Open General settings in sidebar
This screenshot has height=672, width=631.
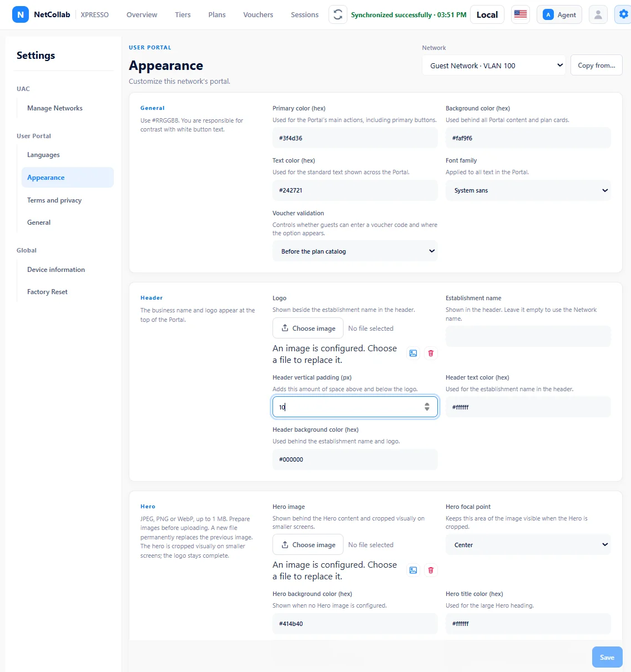[x=68, y=223]
